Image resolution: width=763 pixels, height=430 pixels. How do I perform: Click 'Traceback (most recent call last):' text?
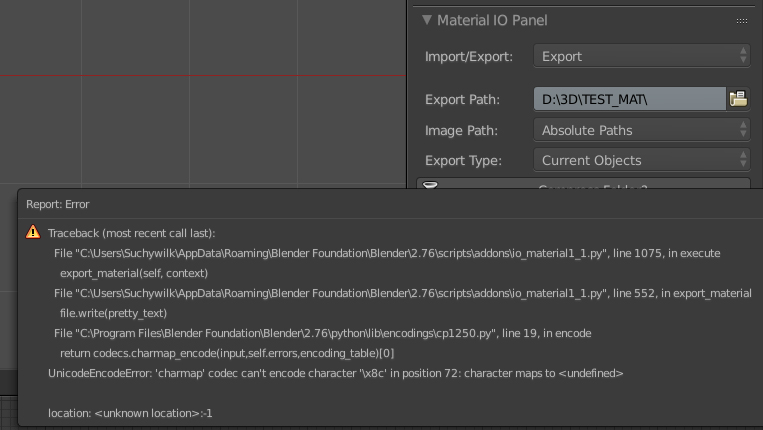131,233
